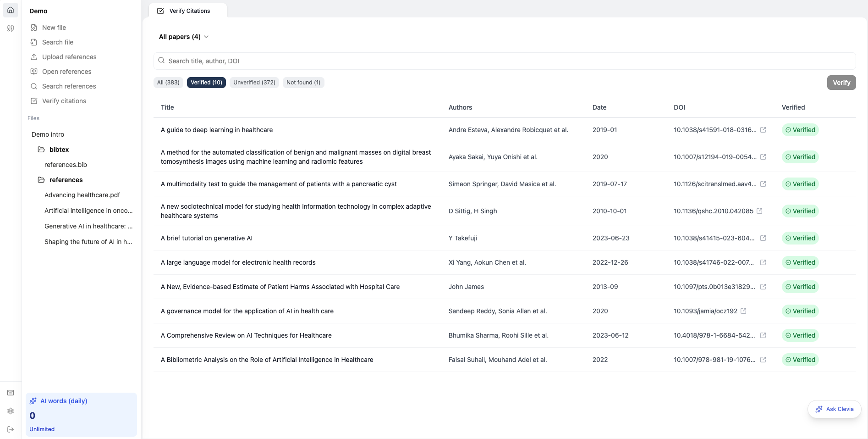
Task: Click the citations quote icon in the left rail
Action: [10, 28]
